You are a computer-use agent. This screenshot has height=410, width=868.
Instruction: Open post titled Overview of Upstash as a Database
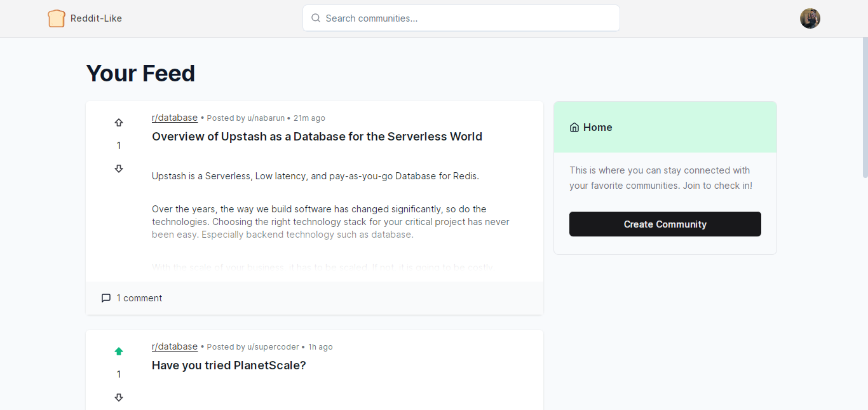[317, 137]
